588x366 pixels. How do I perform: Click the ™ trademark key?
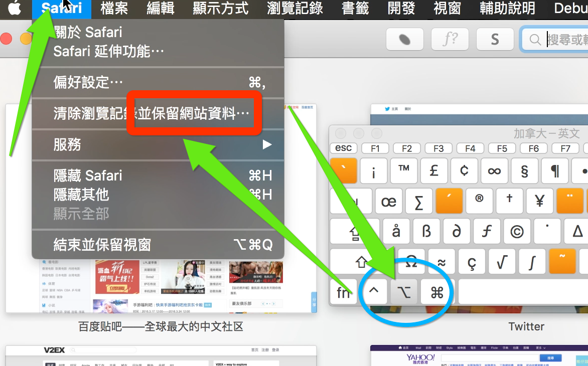pyautogui.click(x=404, y=170)
